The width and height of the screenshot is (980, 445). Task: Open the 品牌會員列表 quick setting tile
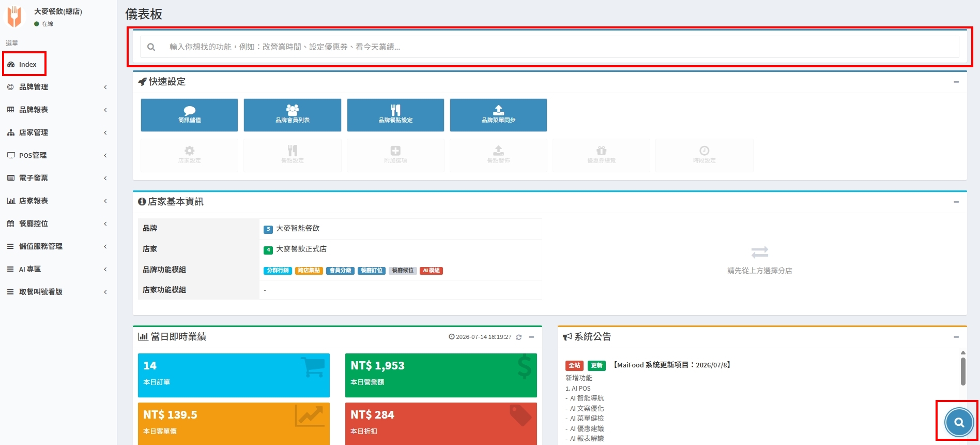click(293, 115)
